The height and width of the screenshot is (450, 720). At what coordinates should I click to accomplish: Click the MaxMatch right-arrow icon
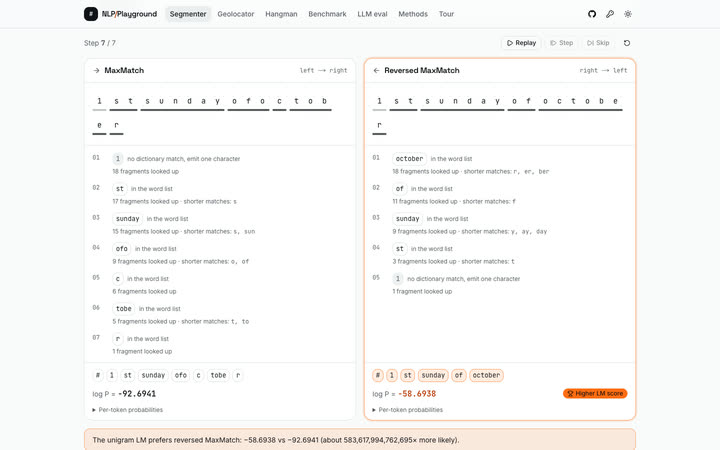96,70
